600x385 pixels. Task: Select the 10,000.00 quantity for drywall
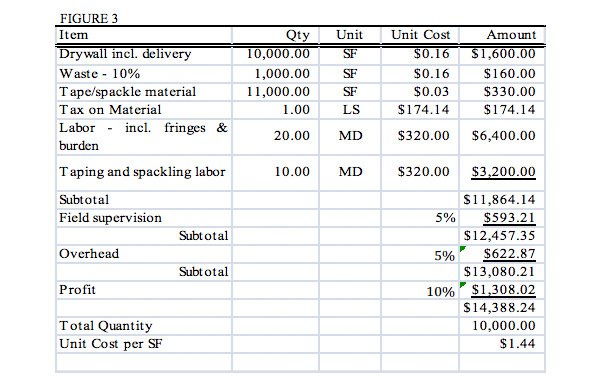pyautogui.click(x=276, y=54)
